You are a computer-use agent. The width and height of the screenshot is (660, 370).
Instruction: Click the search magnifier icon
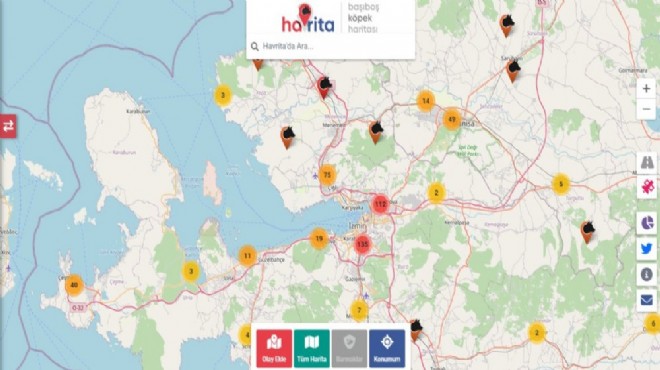(x=254, y=46)
